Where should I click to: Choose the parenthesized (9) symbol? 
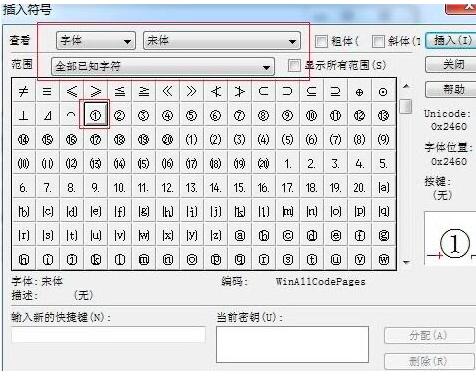tap(383, 139)
